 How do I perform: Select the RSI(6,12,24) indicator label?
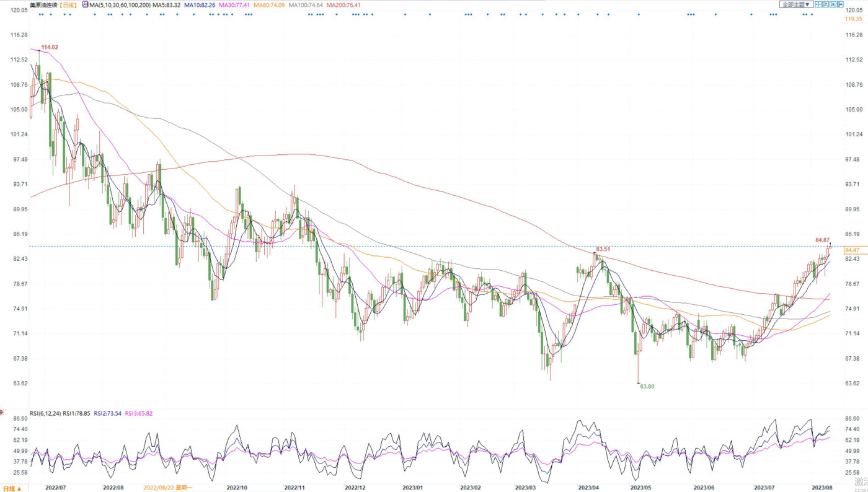click(44, 413)
